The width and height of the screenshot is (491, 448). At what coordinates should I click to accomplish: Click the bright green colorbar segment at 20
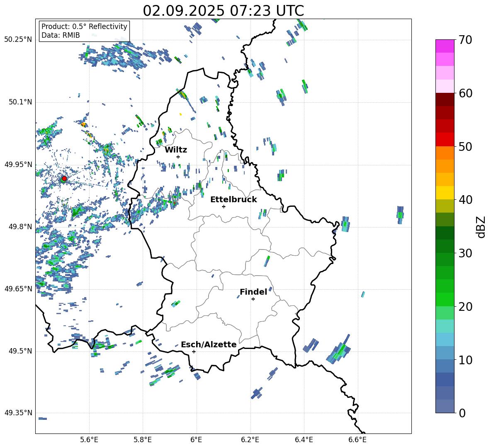coord(445,299)
